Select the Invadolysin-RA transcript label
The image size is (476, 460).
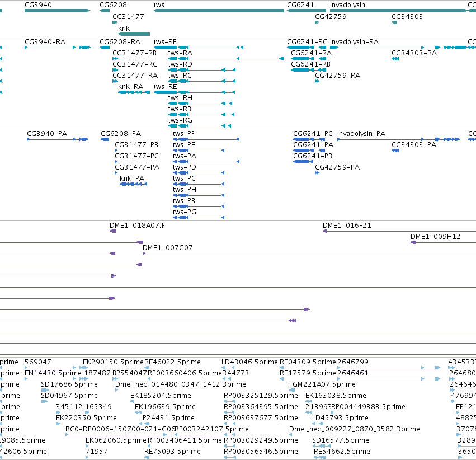pos(354,41)
